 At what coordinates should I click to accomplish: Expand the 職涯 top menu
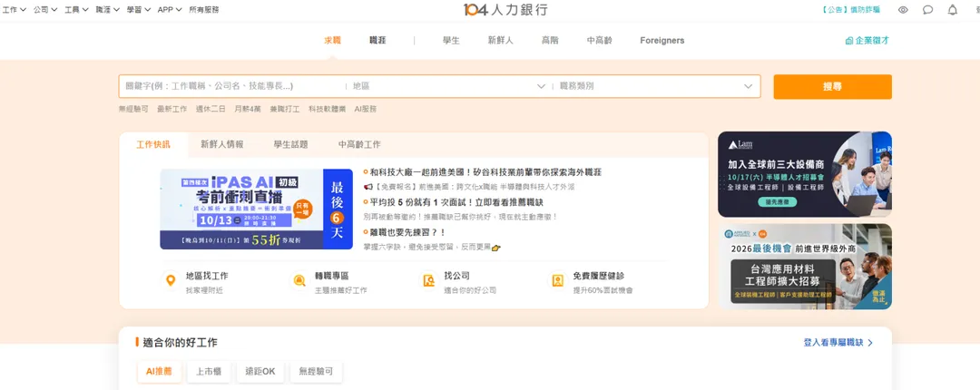107,10
